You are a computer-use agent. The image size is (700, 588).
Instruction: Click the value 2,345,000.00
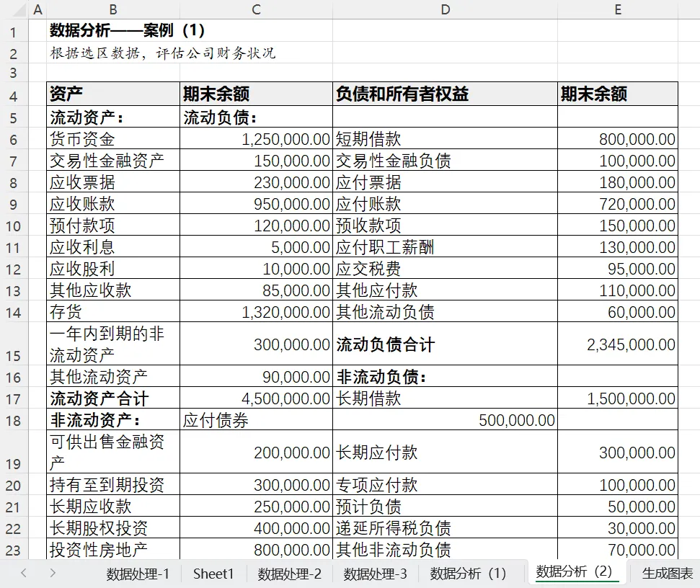click(x=618, y=344)
